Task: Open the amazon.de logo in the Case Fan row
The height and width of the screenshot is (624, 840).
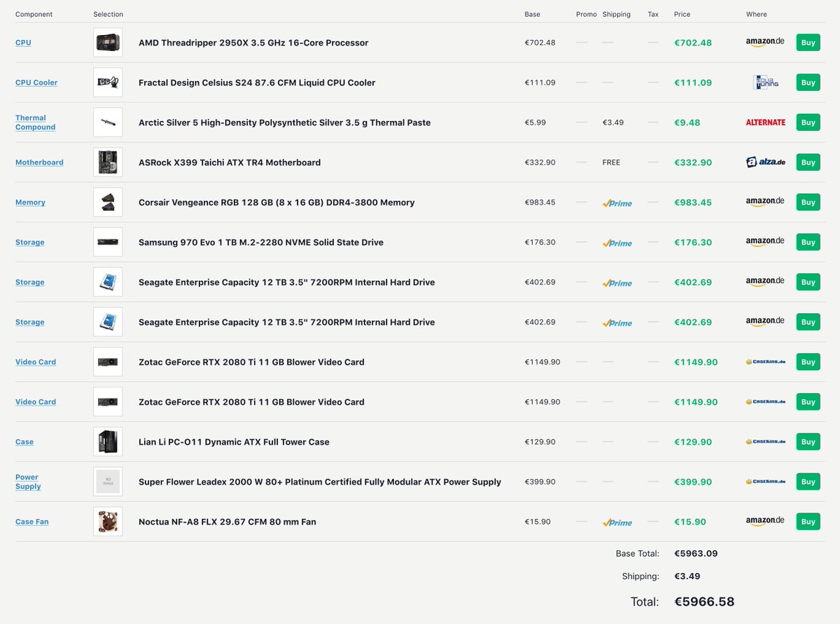Action: coord(765,521)
